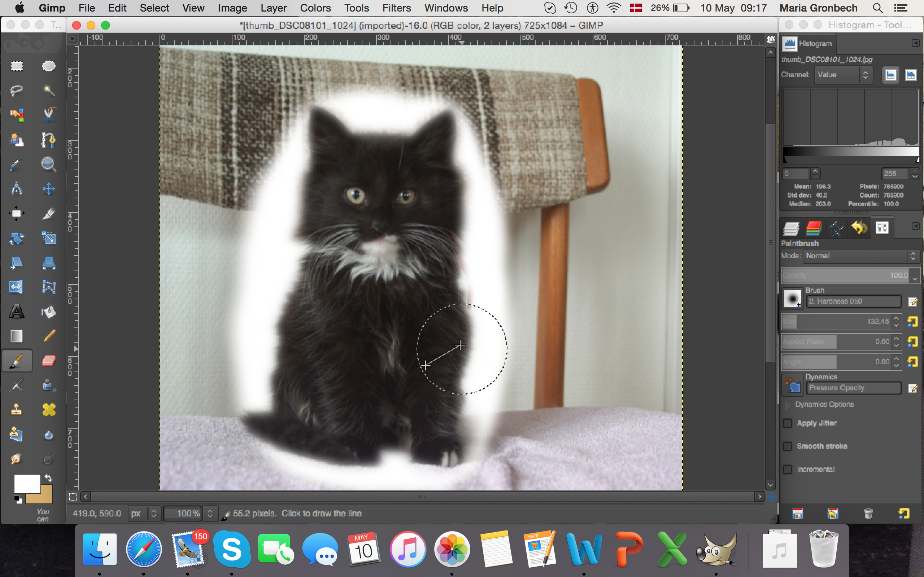Turn on Smooth stroke option
The image size is (924, 577).
[787, 446]
